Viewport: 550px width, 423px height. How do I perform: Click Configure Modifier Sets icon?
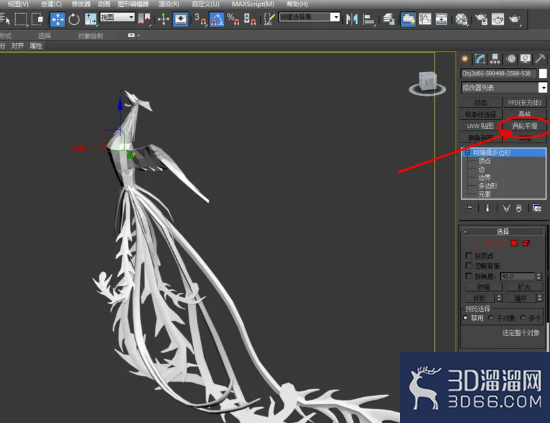tap(537, 208)
